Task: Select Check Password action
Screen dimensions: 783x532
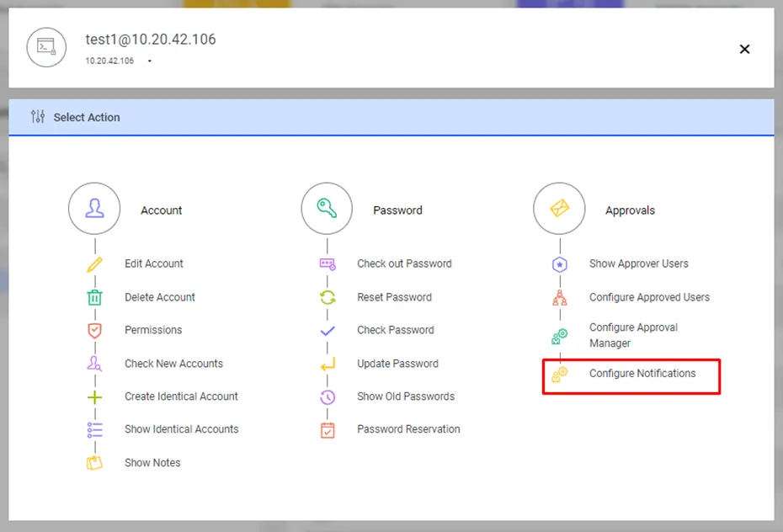Action: pos(396,330)
